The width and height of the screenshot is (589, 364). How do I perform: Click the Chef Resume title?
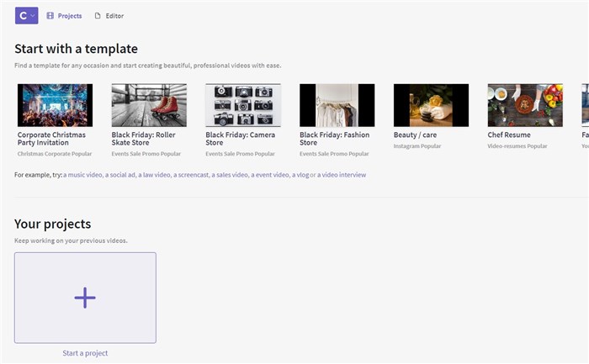click(x=509, y=135)
